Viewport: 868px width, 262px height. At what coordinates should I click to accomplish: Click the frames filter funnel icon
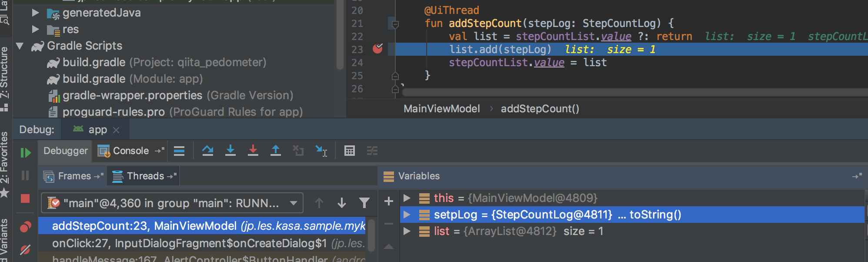point(364,203)
